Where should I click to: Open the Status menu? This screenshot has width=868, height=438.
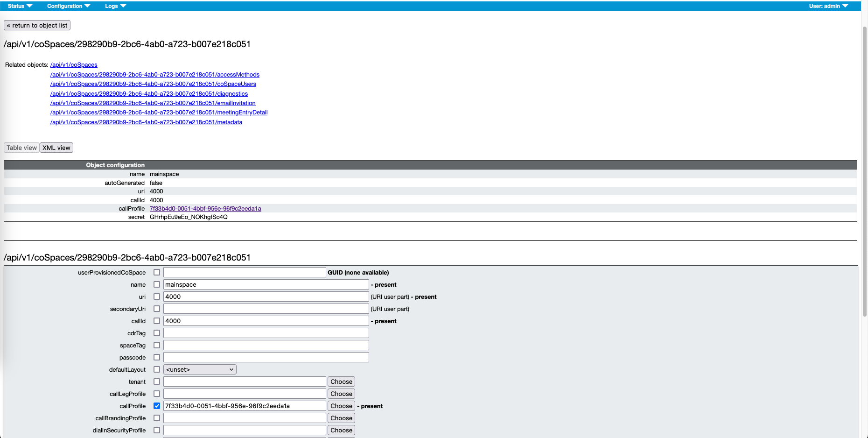point(20,6)
